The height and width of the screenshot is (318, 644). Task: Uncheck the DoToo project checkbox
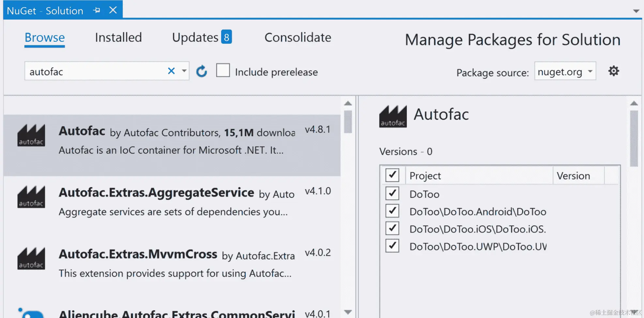click(392, 194)
